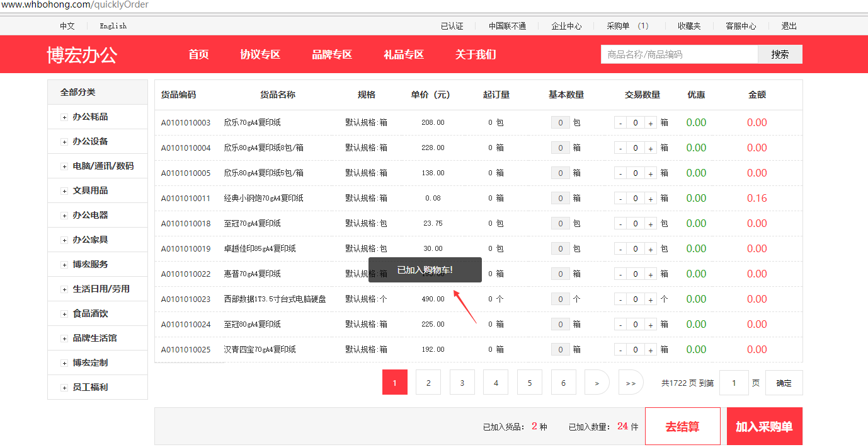Screen dimensions: 868x447
Task: Expand the 员工福利 category plus icon
Action: [64, 388]
